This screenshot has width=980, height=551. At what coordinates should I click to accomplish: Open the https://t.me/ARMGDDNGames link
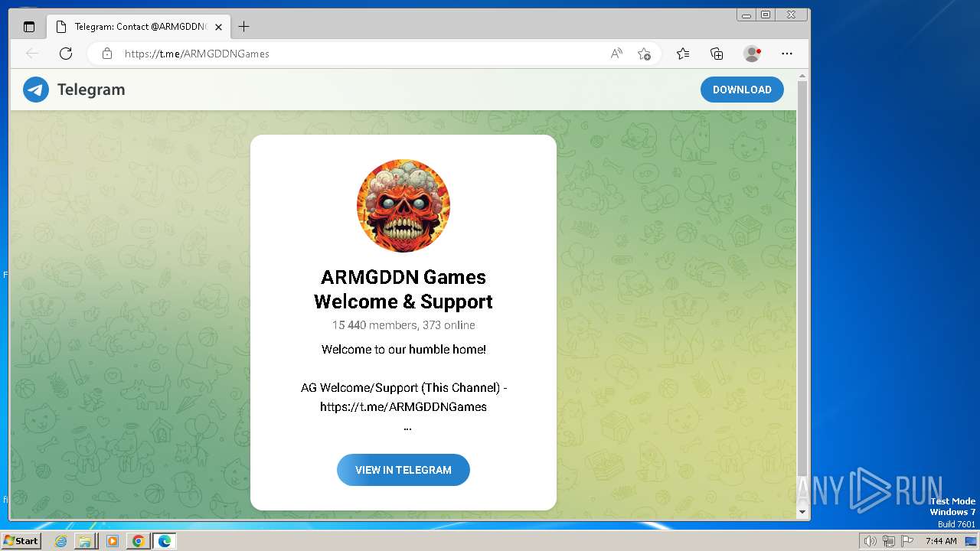(403, 407)
